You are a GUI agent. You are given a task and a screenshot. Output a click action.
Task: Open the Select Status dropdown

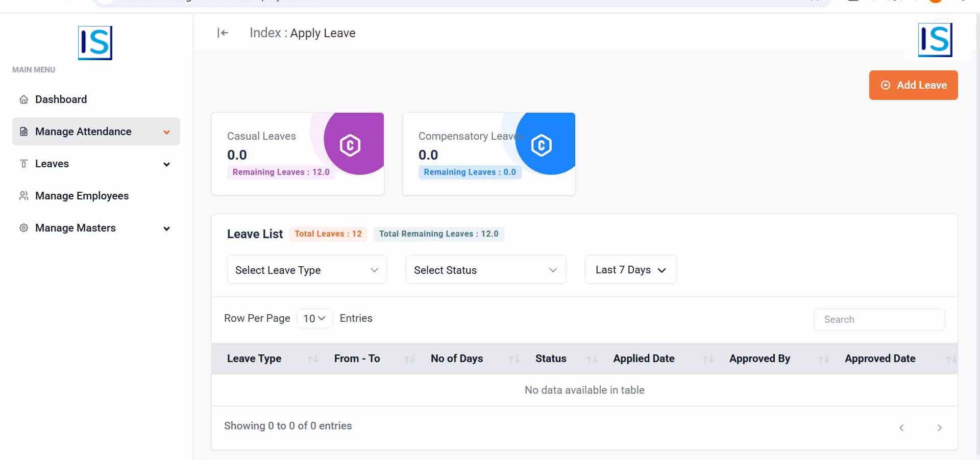click(x=485, y=270)
